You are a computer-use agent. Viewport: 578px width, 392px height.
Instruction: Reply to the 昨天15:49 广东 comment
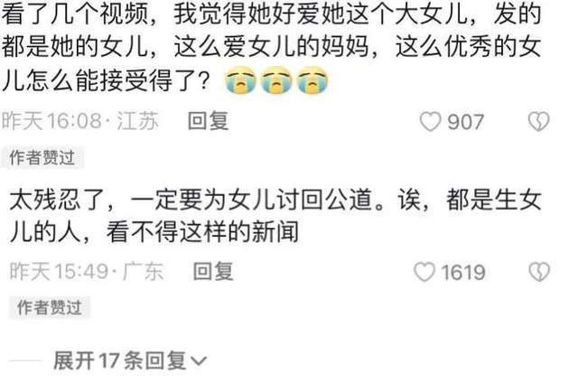click(x=213, y=271)
